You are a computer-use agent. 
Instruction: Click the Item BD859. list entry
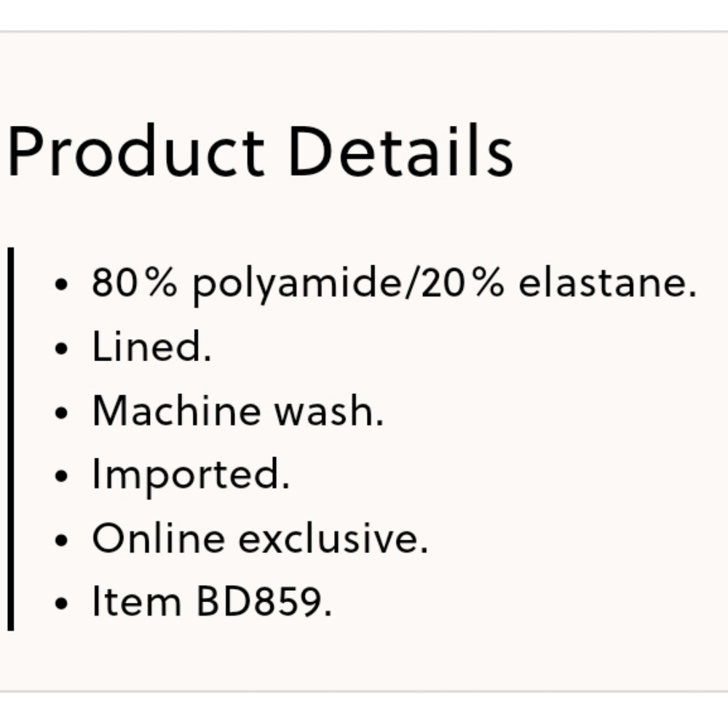[x=212, y=602]
